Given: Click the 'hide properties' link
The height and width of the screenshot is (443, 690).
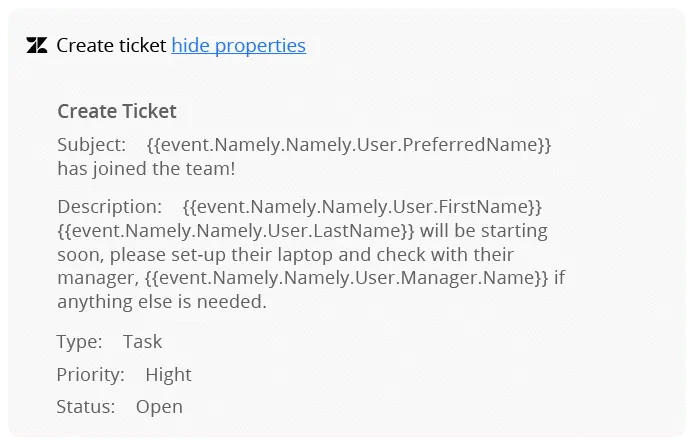Looking at the screenshot, I should click(238, 46).
